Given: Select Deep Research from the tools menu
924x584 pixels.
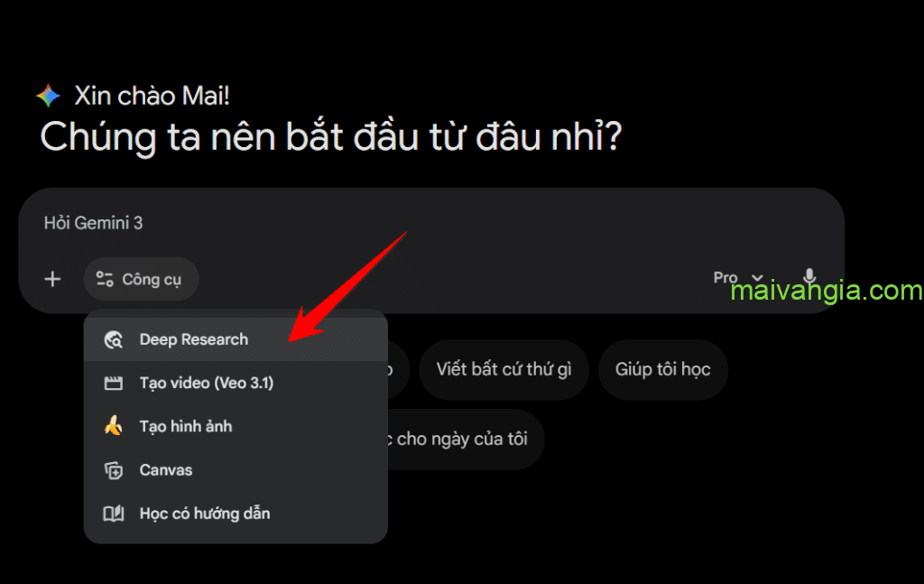Looking at the screenshot, I should coord(236,339).
